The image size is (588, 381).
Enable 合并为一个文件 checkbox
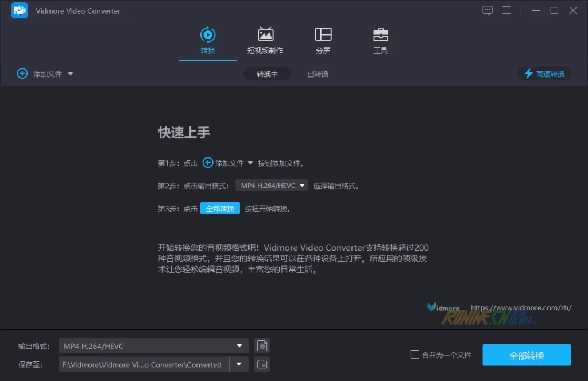[415, 355]
